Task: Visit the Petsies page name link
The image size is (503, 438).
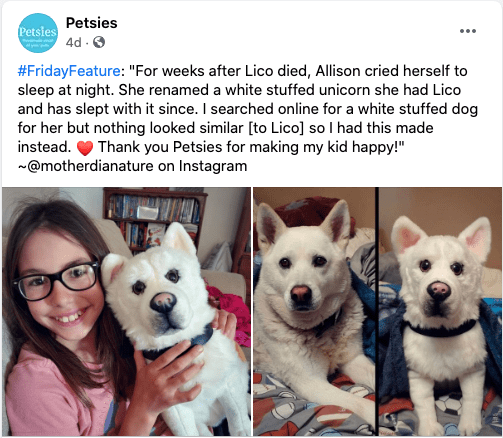Action: point(92,23)
